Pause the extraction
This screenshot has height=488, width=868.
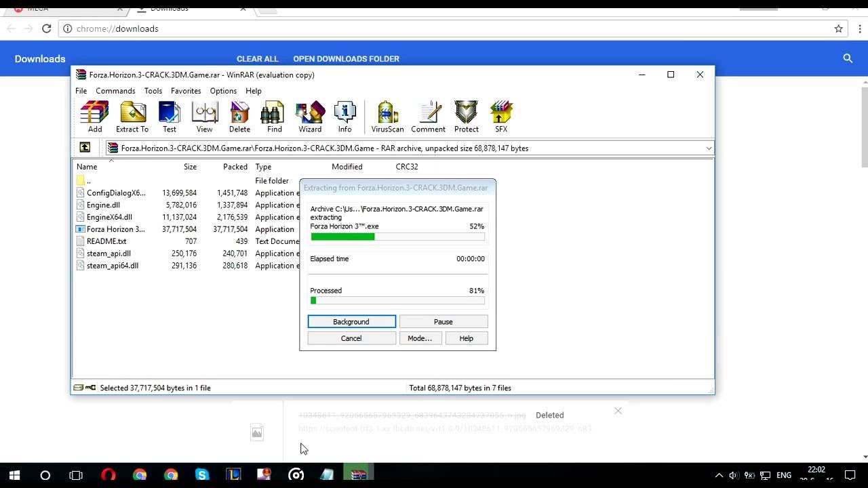pyautogui.click(x=443, y=322)
